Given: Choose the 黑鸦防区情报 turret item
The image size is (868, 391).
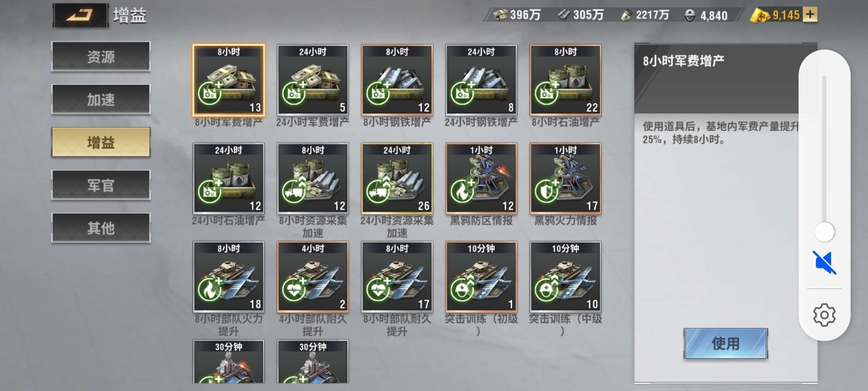Looking at the screenshot, I should 481,178.
